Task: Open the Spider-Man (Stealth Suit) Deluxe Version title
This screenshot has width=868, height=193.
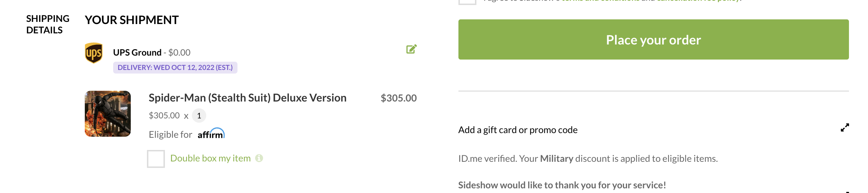Action: point(248,98)
